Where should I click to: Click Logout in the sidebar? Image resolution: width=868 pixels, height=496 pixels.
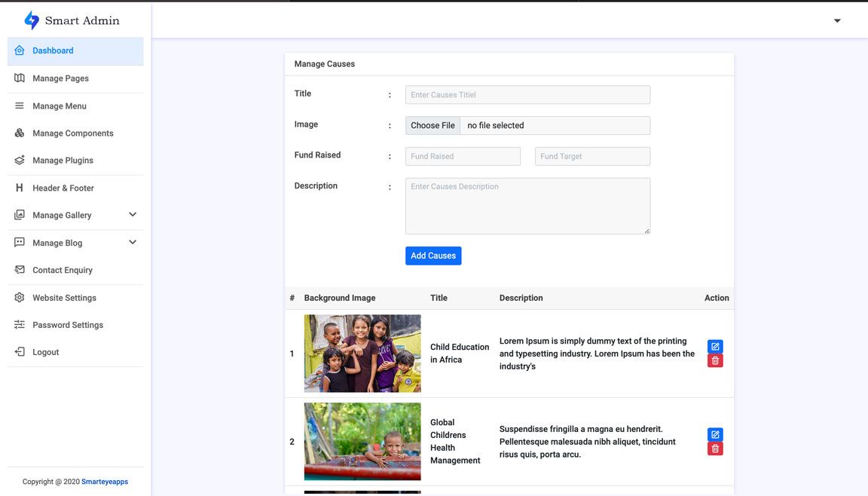coord(75,352)
